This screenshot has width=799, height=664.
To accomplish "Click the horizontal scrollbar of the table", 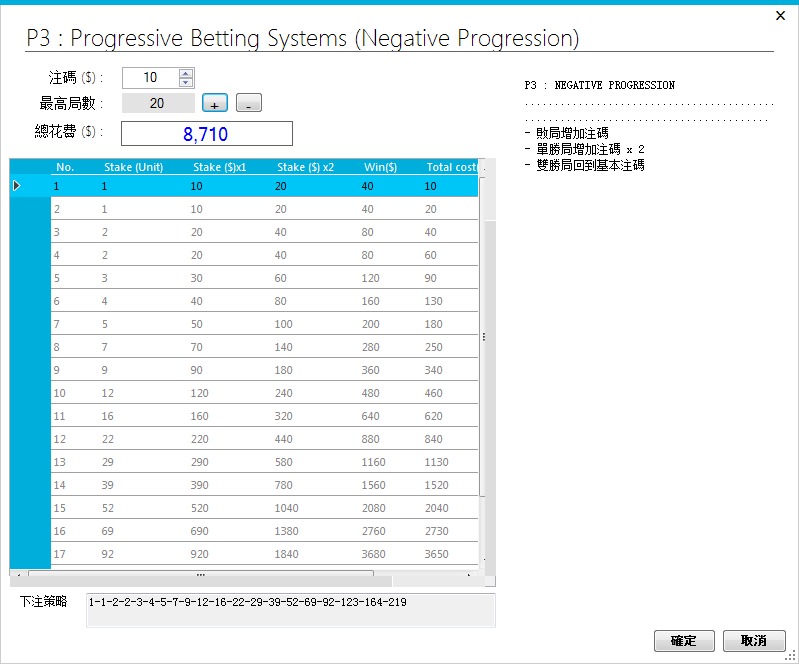I will point(200,576).
